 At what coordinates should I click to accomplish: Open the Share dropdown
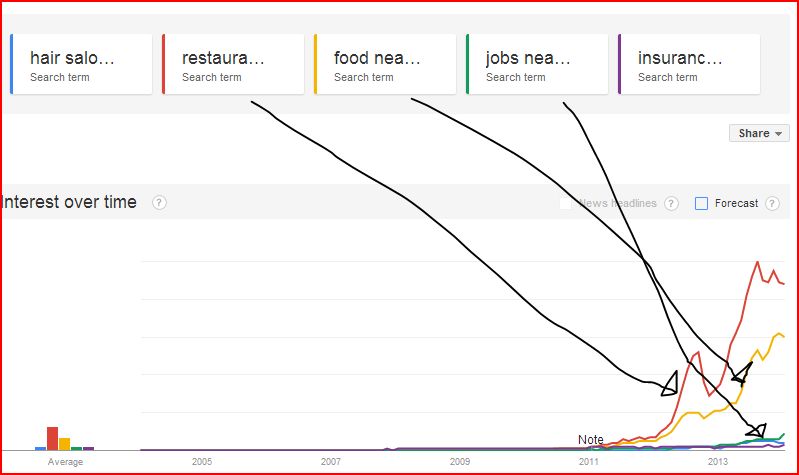coord(759,133)
